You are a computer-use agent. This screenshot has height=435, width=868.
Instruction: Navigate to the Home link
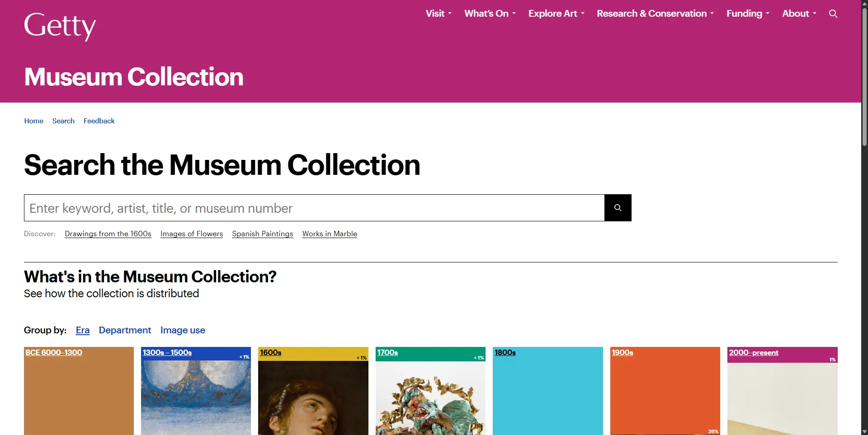point(33,121)
